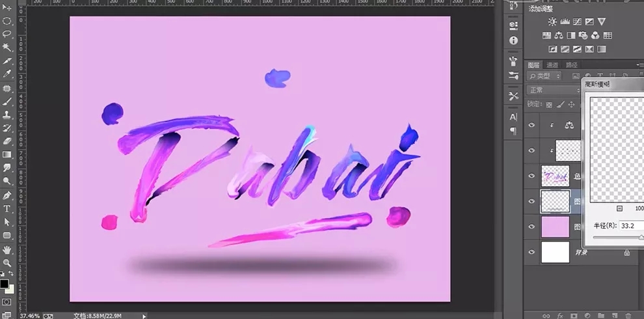Add a Color Balance adjustment from panel
This screenshot has width=644, height=319.
point(559,35)
